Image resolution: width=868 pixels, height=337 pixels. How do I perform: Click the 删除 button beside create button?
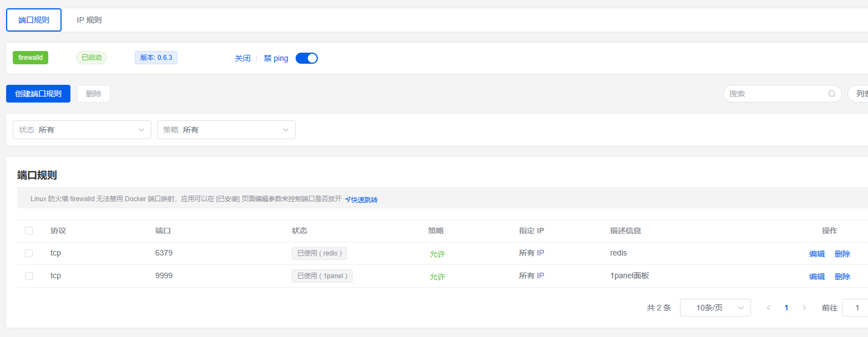coord(94,94)
